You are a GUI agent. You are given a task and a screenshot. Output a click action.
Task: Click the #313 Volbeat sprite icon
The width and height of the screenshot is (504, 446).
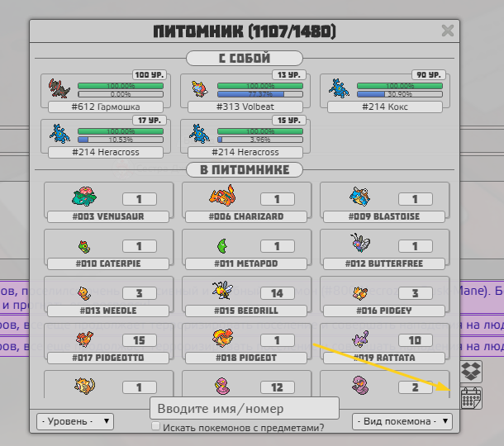(199, 89)
